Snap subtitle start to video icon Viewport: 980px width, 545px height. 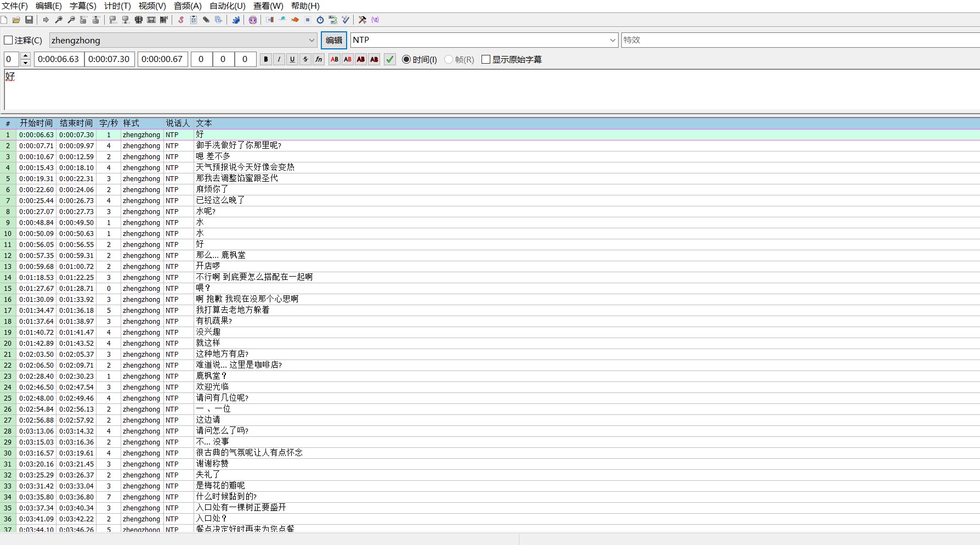click(x=113, y=20)
